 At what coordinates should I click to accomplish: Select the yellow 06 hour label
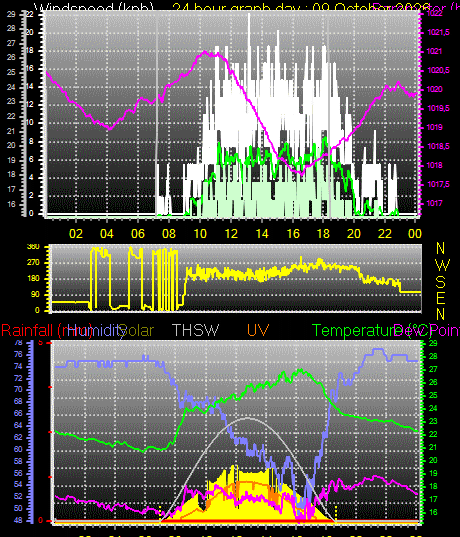pos(138,234)
